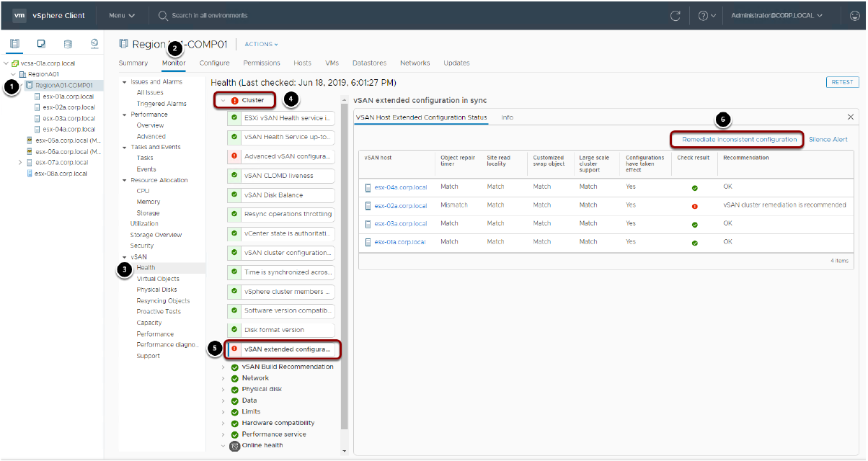Screen dimensions: 868x461
Task: Click the host icon next to esx-05a.corp.local
Action: click(x=29, y=140)
